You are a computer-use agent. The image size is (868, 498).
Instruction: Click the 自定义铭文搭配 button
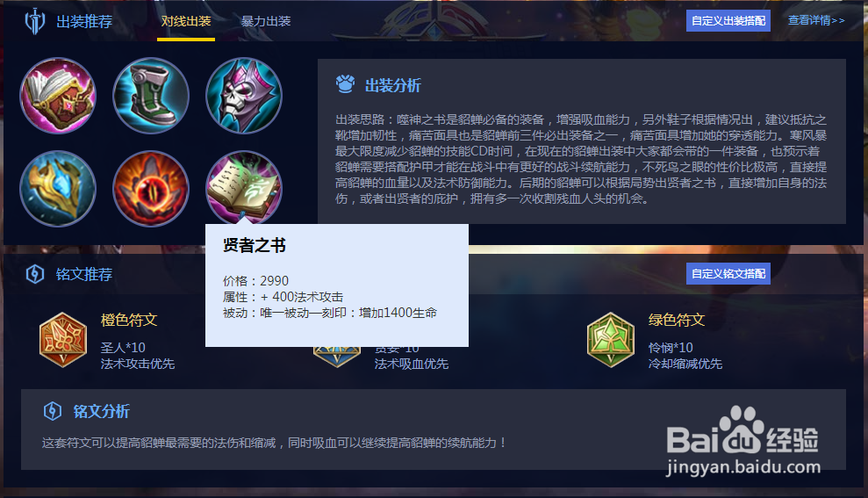point(728,274)
